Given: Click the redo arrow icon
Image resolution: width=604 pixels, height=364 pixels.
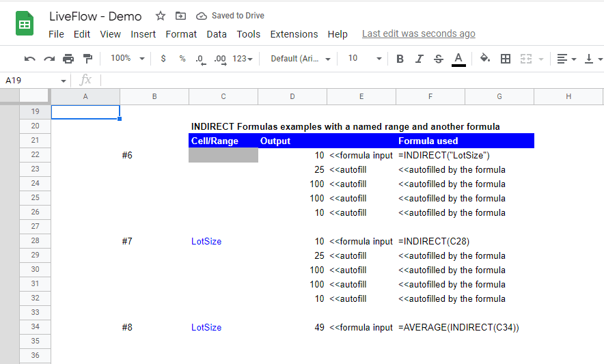Looking at the screenshot, I should coord(49,59).
